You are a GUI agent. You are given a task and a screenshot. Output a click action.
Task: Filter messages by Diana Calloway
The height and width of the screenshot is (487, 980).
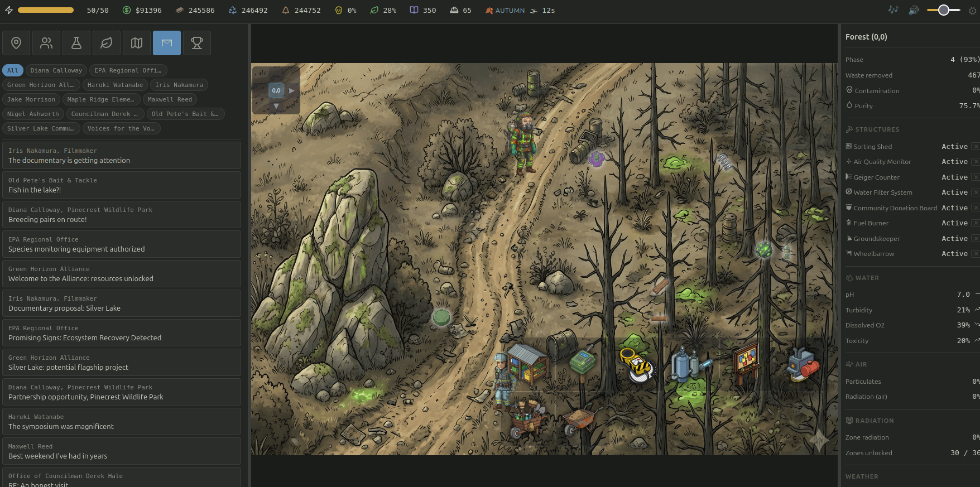click(x=56, y=70)
